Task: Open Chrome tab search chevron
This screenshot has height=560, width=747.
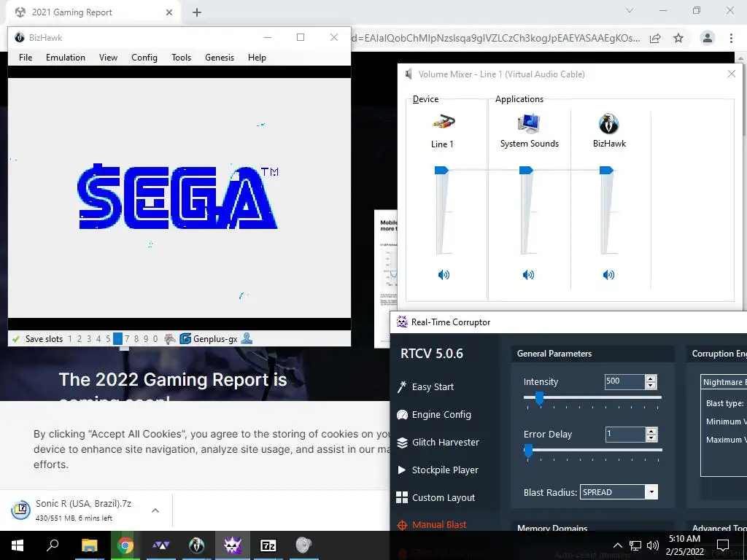Action: point(630,10)
